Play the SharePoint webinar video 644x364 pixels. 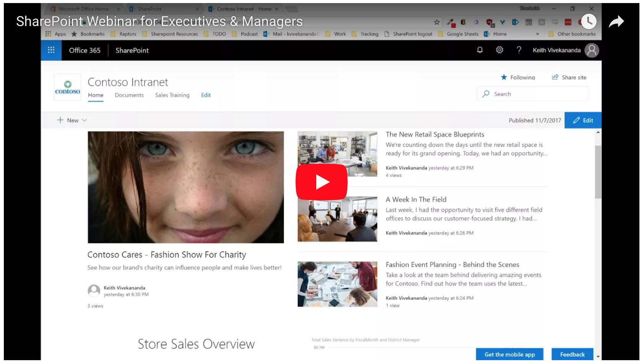tap(322, 182)
